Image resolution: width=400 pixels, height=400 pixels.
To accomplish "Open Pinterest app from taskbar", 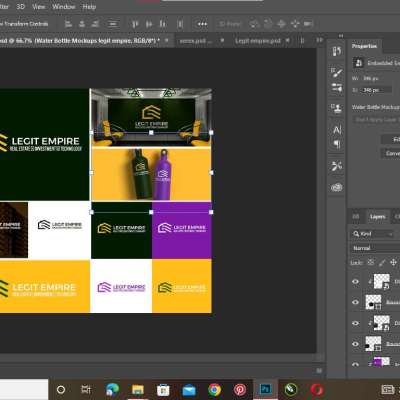I will click(240, 389).
